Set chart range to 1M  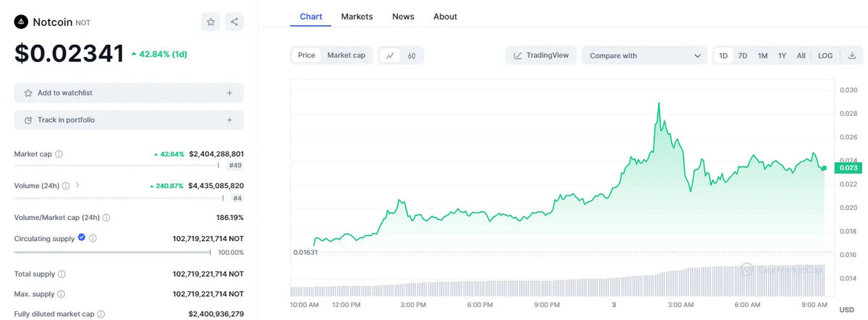[x=762, y=55]
